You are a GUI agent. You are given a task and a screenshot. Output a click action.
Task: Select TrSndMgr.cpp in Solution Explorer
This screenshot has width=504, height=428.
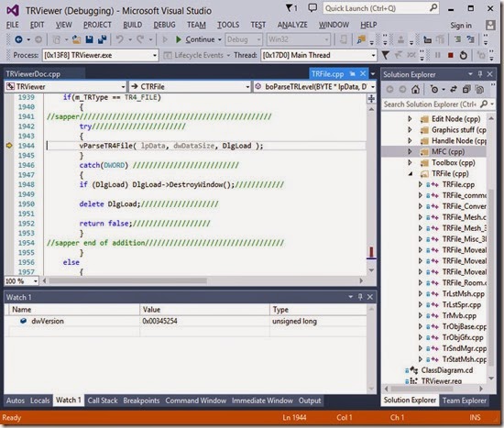[464, 348]
